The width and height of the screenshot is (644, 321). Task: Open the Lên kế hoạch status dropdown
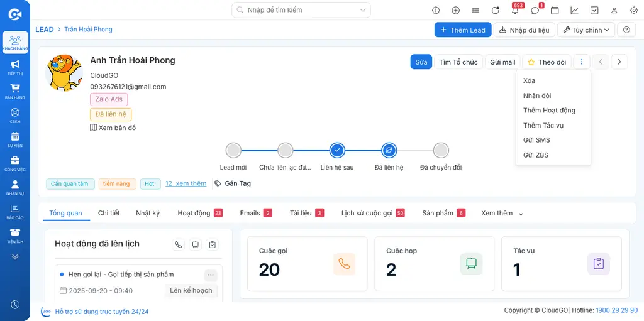[x=191, y=291]
